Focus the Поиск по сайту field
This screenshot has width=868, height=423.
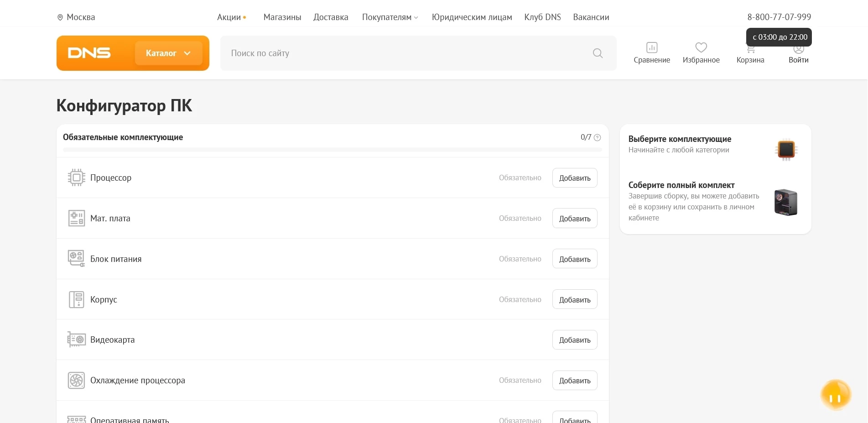coord(406,53)
